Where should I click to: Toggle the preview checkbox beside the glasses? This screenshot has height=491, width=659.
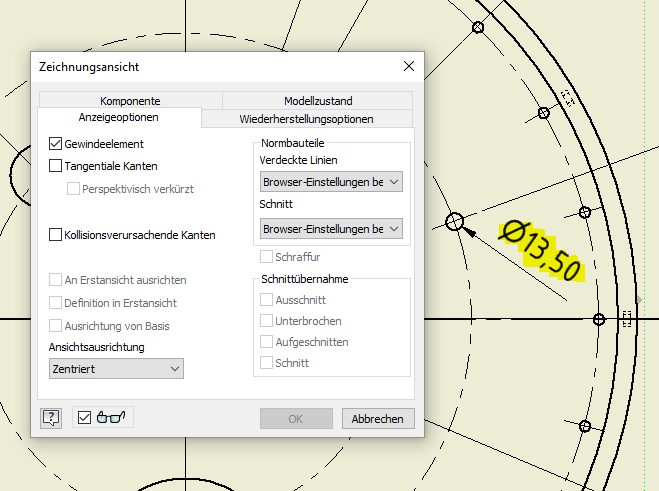[84, 417]
